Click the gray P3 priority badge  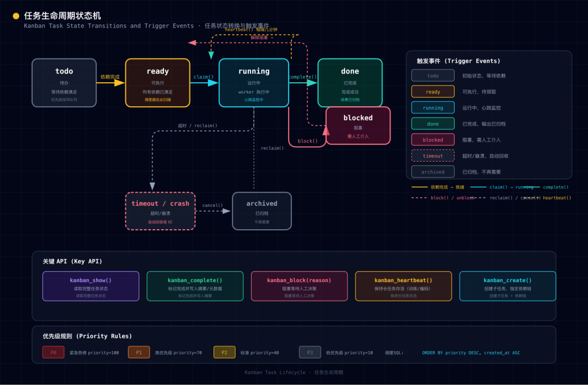310,352
